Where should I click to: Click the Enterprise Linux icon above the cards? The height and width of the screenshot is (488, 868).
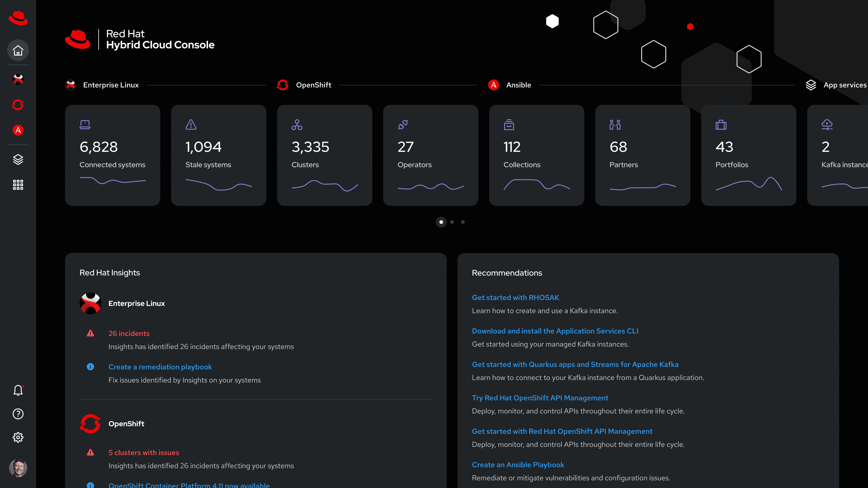coord(71,85)
